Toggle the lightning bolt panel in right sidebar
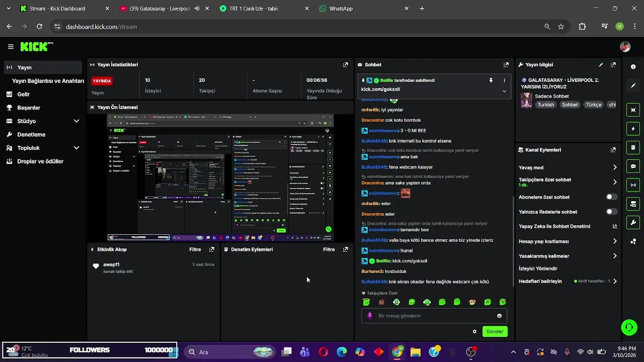Image resolution: width=644 pixels, height=362 pixels. 633,129
